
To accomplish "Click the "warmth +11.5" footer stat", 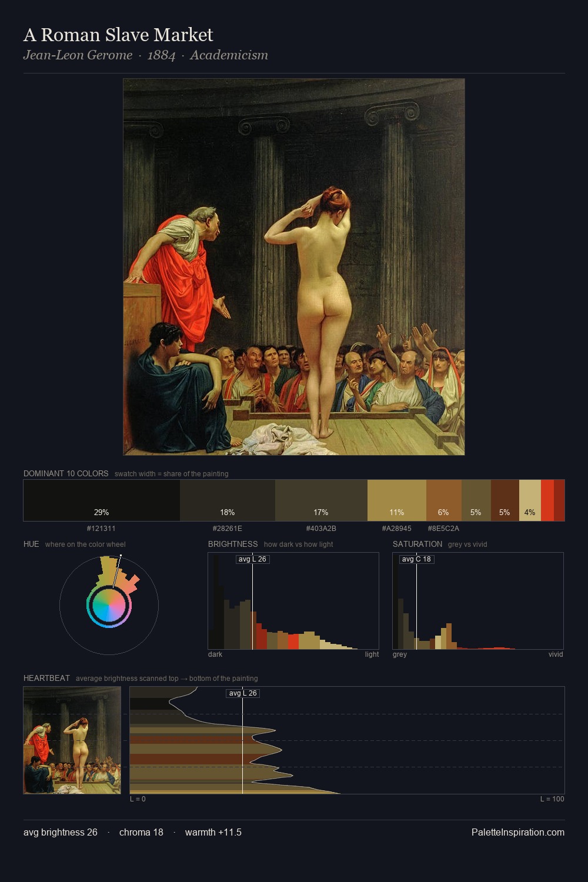I will pyautogui.click(x=213, y=832).
